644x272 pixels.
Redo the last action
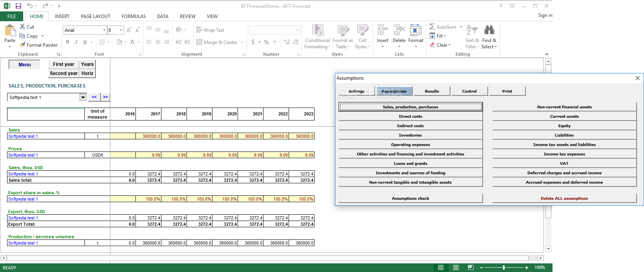pyautogui.click(x=45, y=6)
